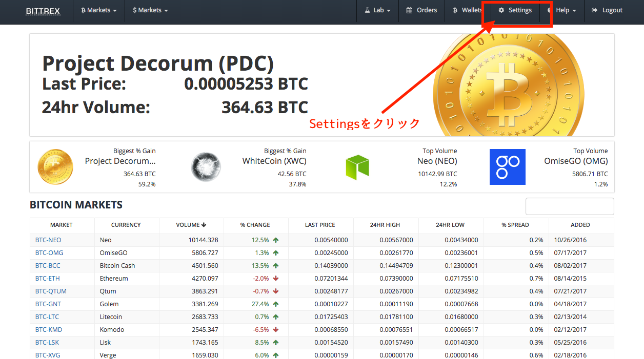Click the '37.8%' gain under WhiteCoin
Viewport: 644px width, 359px height.
pos(298,184)
